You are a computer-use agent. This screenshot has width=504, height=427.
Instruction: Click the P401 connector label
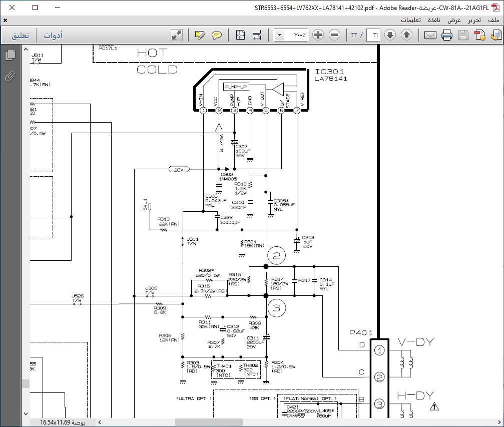361,333
